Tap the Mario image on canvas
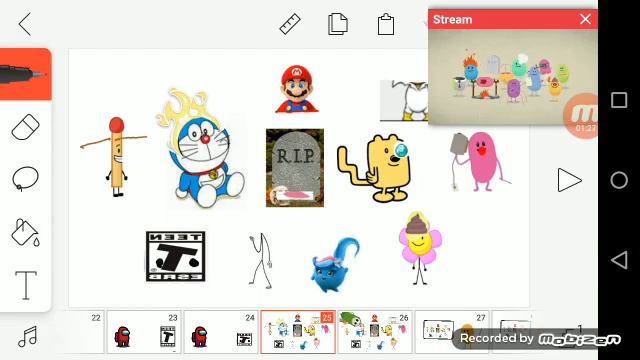 tap(296, 89)
